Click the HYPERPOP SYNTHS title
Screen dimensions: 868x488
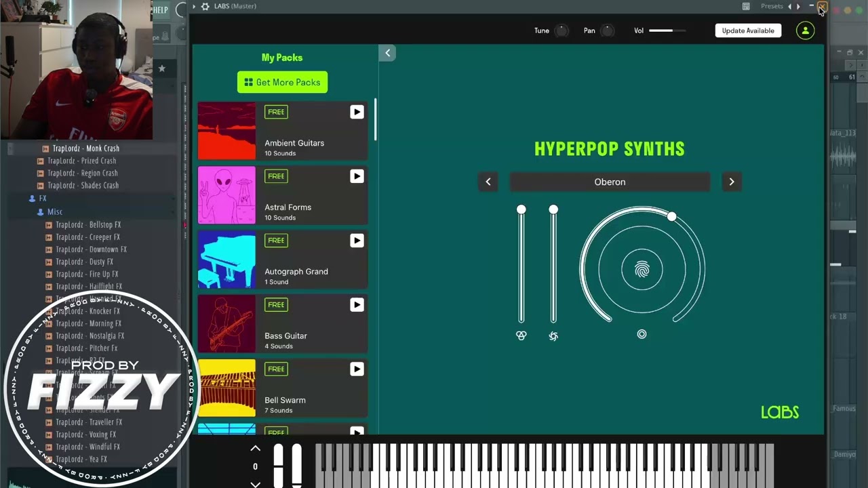click(610, 149)
